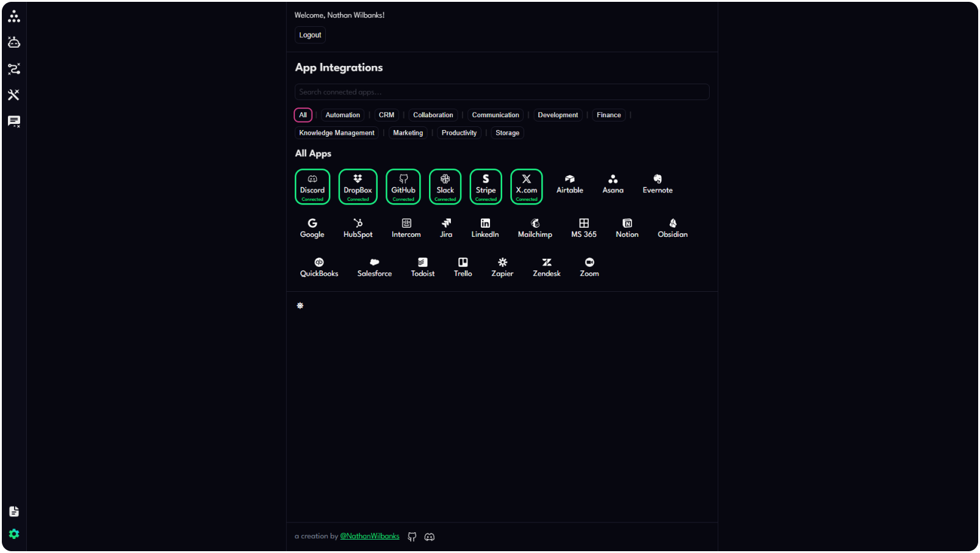The width and height of the screenshot is (980, 553).
Task: Select the Intercom app
Action: click(406, 228)
